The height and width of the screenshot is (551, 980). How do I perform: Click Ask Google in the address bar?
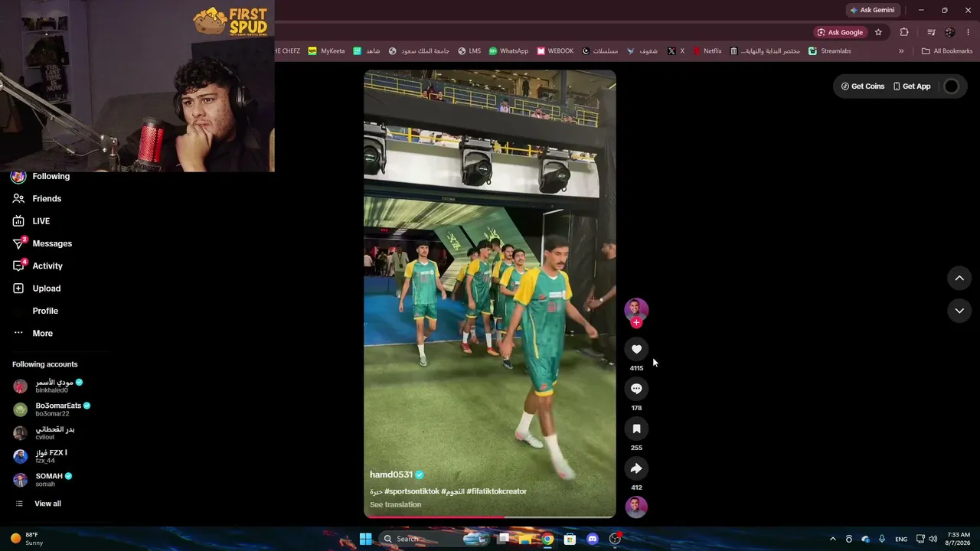tap(840, 32)
